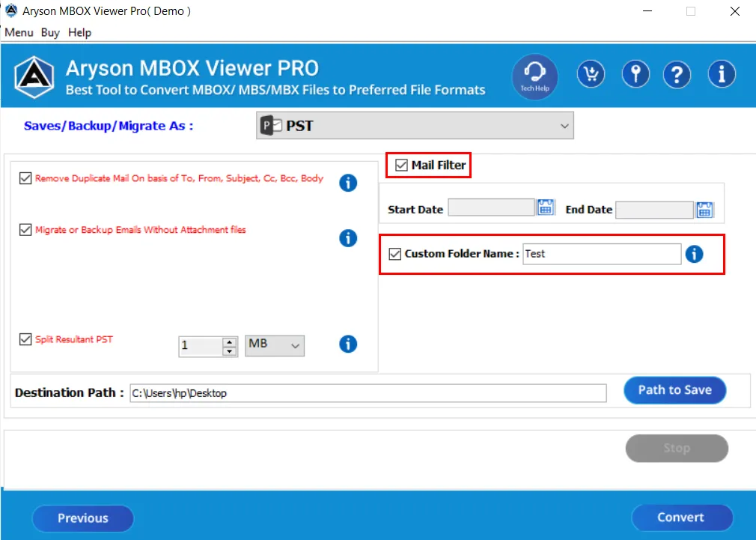Open the Menu menu
The width and height of the screenshot is (756, 540).
(x=19, y=32)
